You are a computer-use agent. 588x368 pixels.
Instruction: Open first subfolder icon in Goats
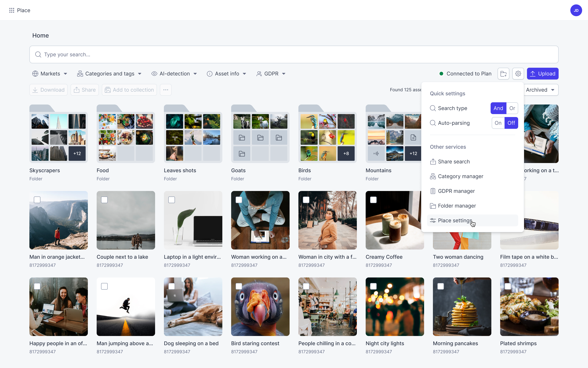tap(242, 137)
